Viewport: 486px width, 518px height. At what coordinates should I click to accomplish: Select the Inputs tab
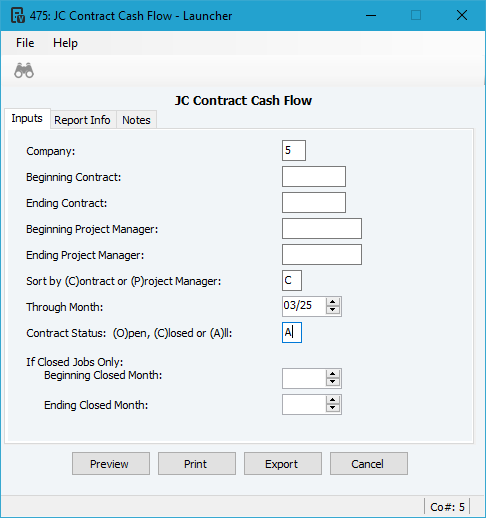click(27, 118)
